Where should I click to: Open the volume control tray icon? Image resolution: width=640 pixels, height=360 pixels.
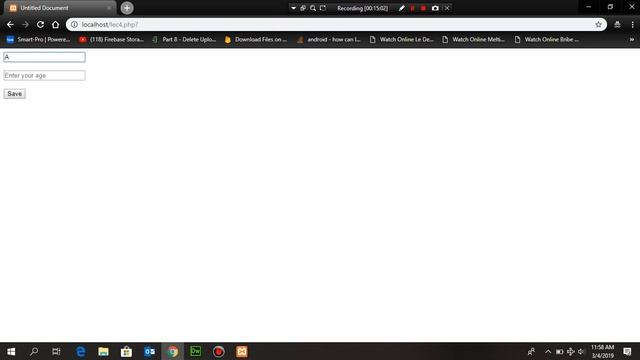(x=581, y=351)
